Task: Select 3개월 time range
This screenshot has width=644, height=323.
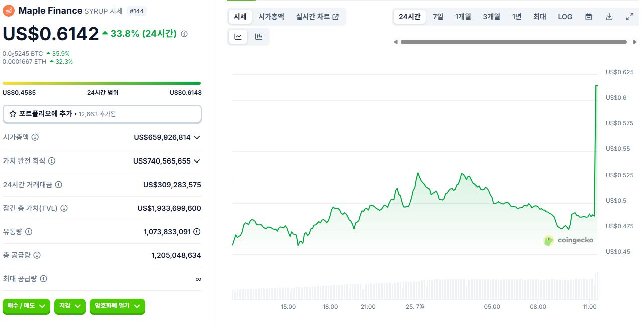Action: (x=492, y=17)
